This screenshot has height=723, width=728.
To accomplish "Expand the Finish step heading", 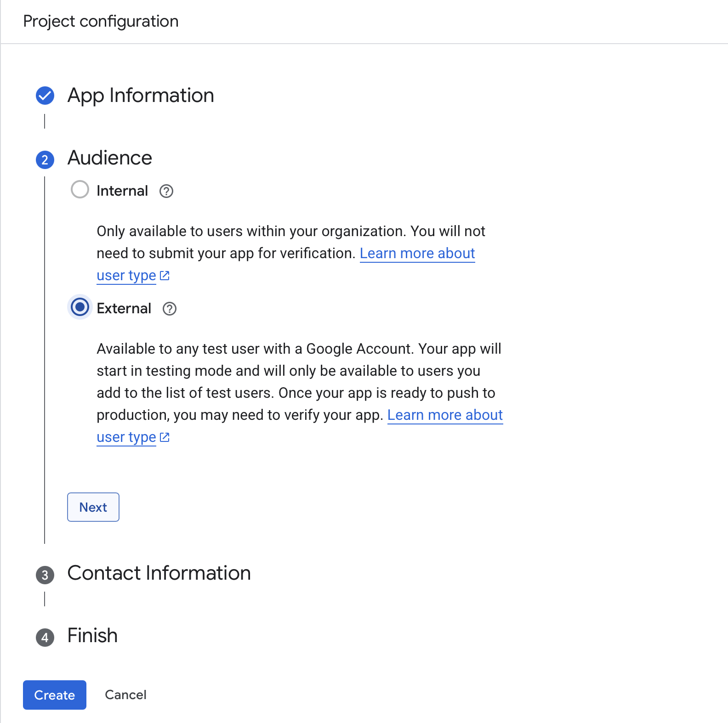I will [92, 636].
